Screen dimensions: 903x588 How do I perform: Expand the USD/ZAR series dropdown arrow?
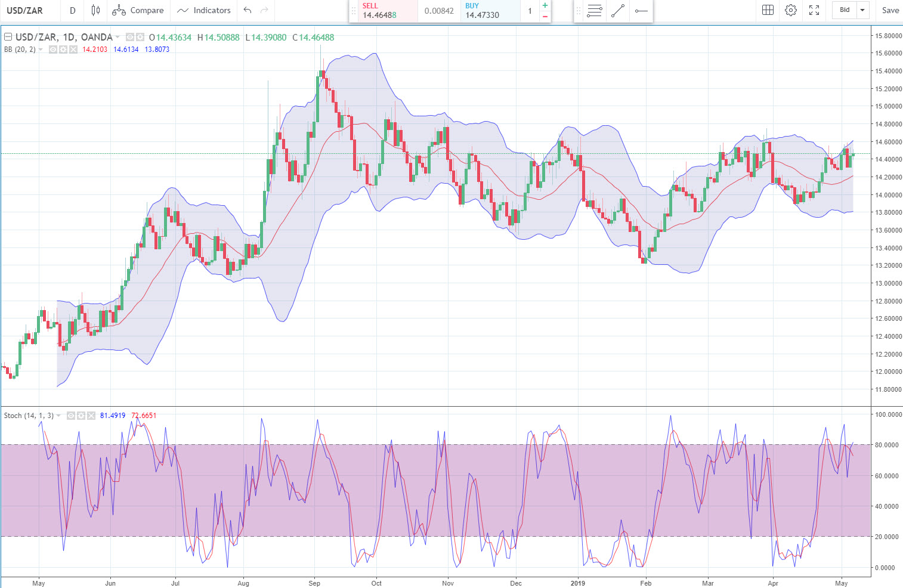pyautogui.click(x=117, y=37)
